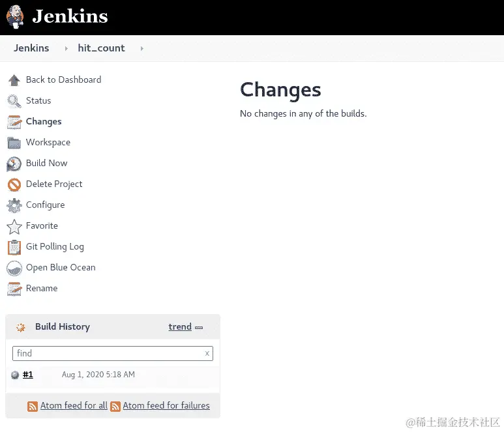Screen dimensions: 504x432
Task: Click the RSS icon for Atom feed for all
Action: 33,407
